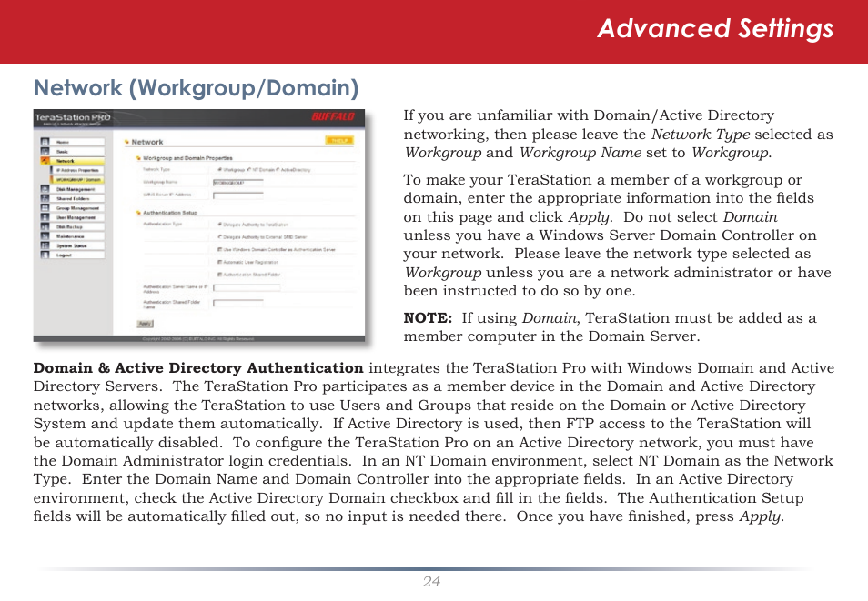Click the Advanced Settings banner title
This screenshot has width=868, height=601.
click(x=715, y=29)
